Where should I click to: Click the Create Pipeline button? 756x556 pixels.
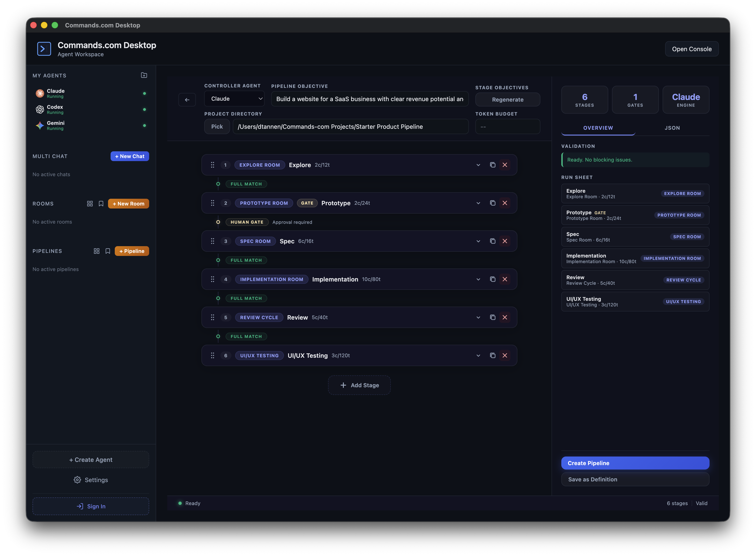pyautogui.click(x=635, y=463)
